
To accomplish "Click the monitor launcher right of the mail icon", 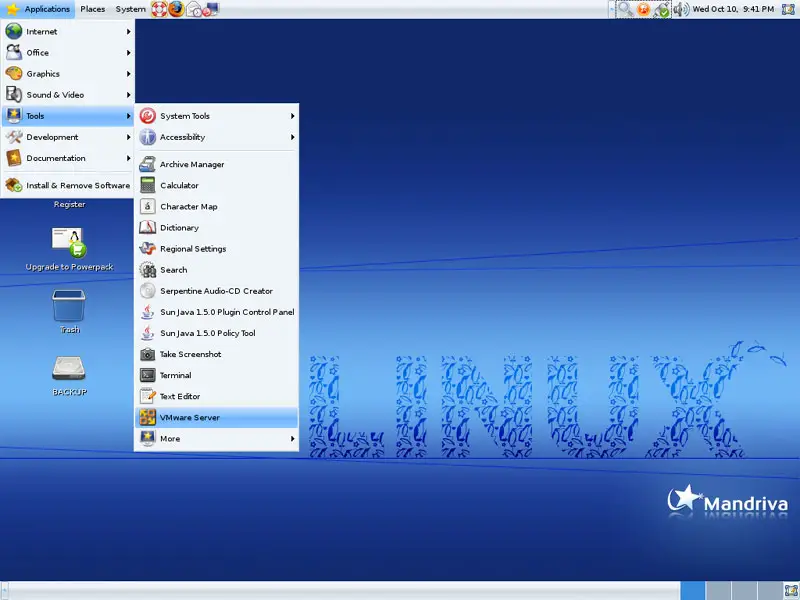I will pos(211,9).
